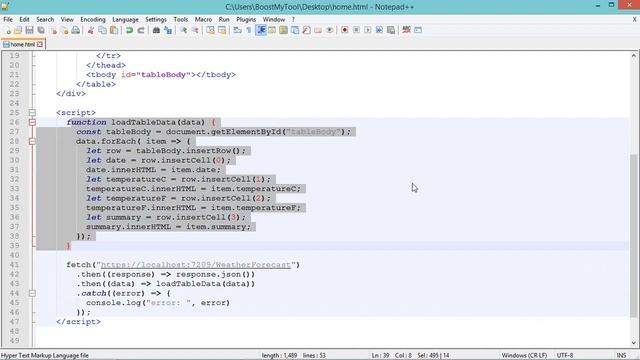Click the vertical scrollbar down arrow
The image size is (640, 360).
[x=634, y=343]
